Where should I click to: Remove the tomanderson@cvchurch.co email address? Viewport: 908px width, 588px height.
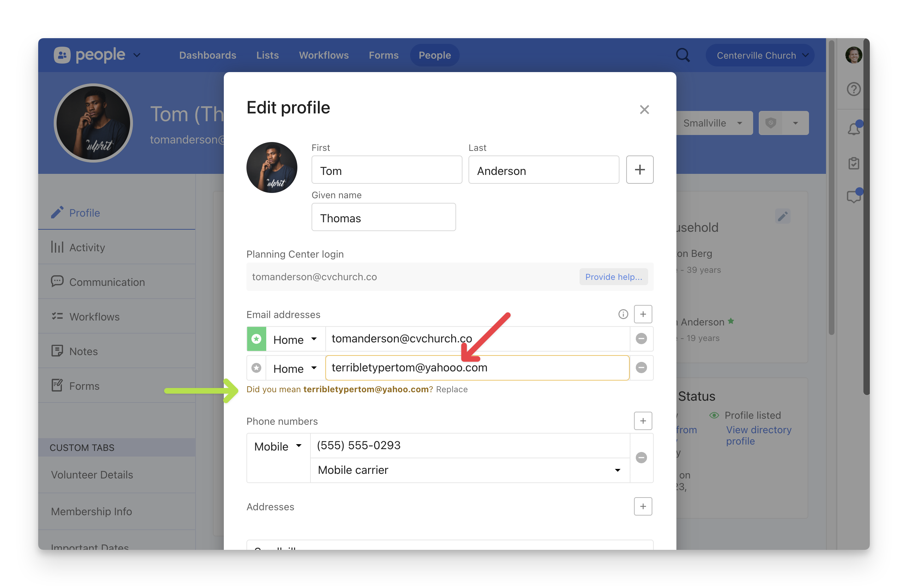641,339
